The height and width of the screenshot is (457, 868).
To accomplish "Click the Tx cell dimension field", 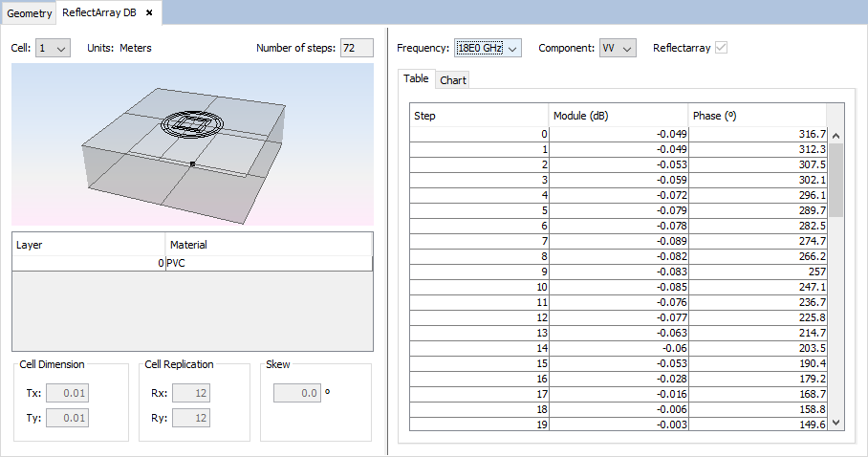I will pos(68,393).
